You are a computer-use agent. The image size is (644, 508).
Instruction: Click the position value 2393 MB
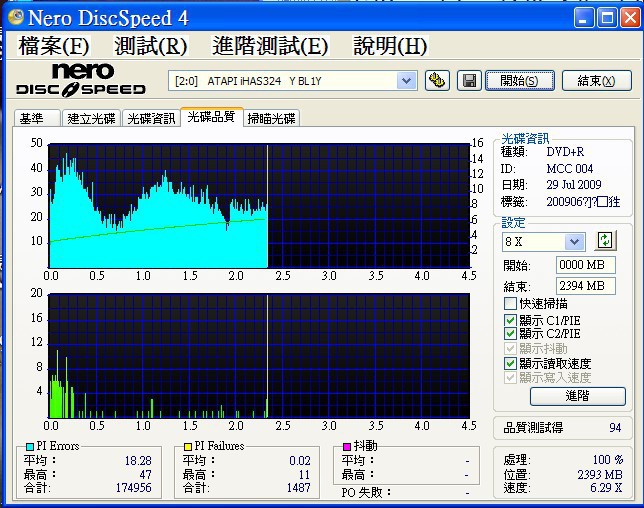point(600,475)
